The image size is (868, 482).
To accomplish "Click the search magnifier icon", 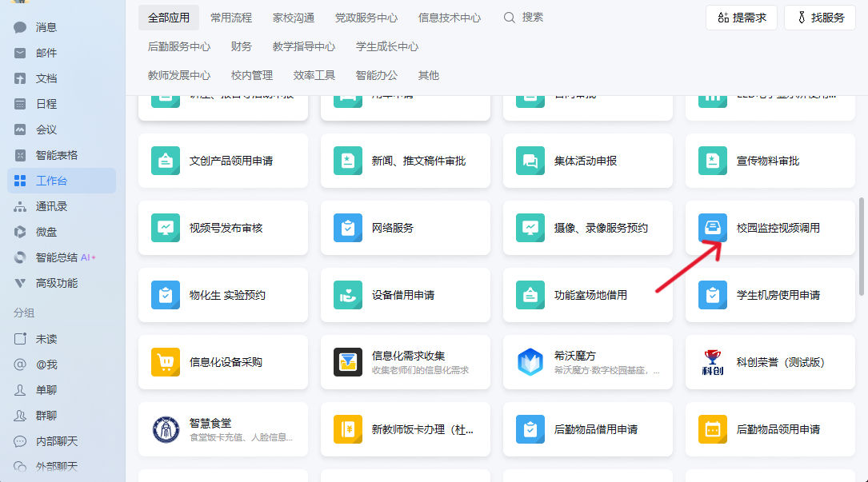I will [509, 18].
